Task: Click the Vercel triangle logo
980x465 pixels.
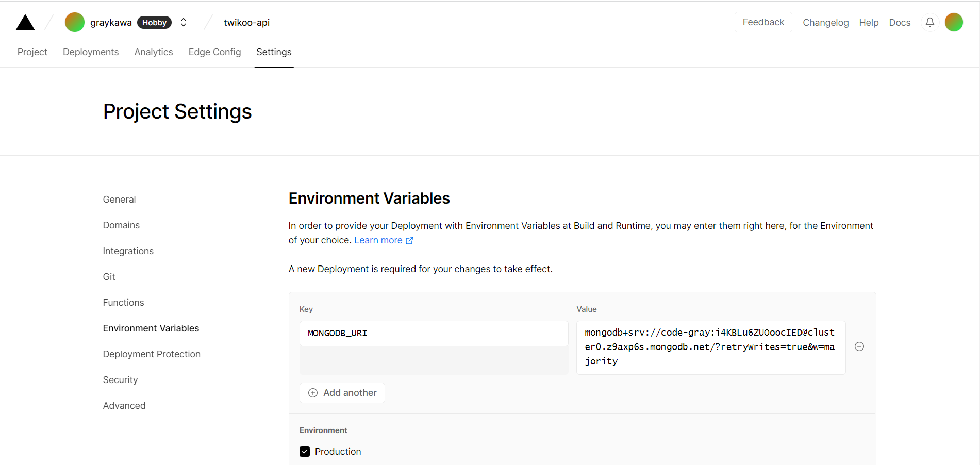Action: click(25, 23)
